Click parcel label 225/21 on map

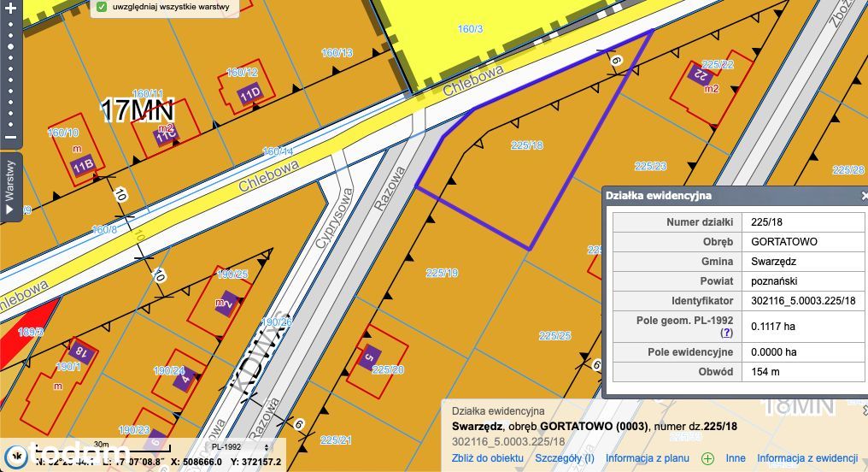pos(336,440)
